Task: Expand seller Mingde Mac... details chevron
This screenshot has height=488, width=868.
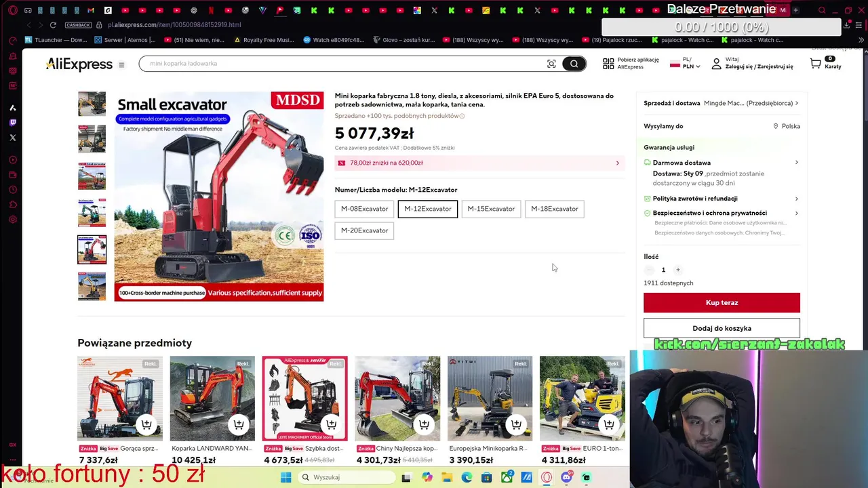Action: (x=797, y=104)
